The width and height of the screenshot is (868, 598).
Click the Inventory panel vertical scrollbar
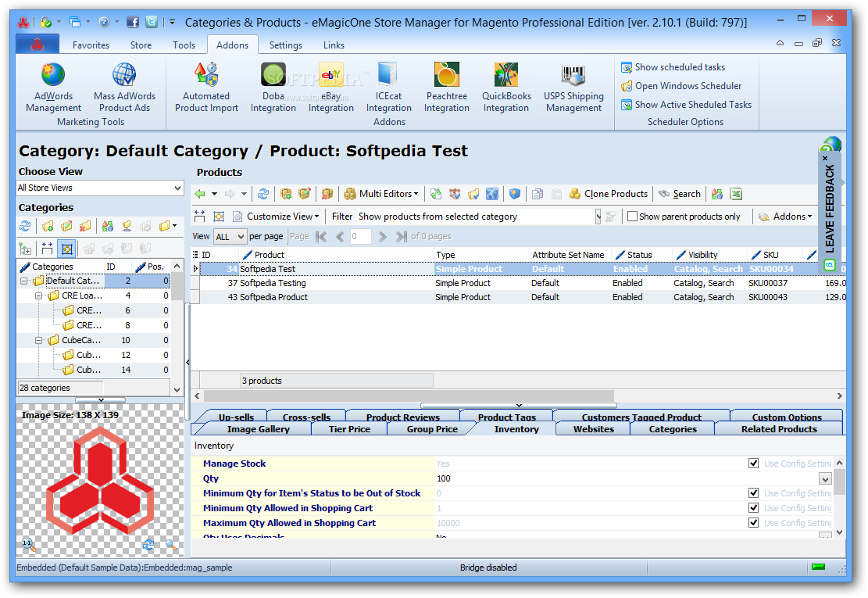tap(839, 482)
